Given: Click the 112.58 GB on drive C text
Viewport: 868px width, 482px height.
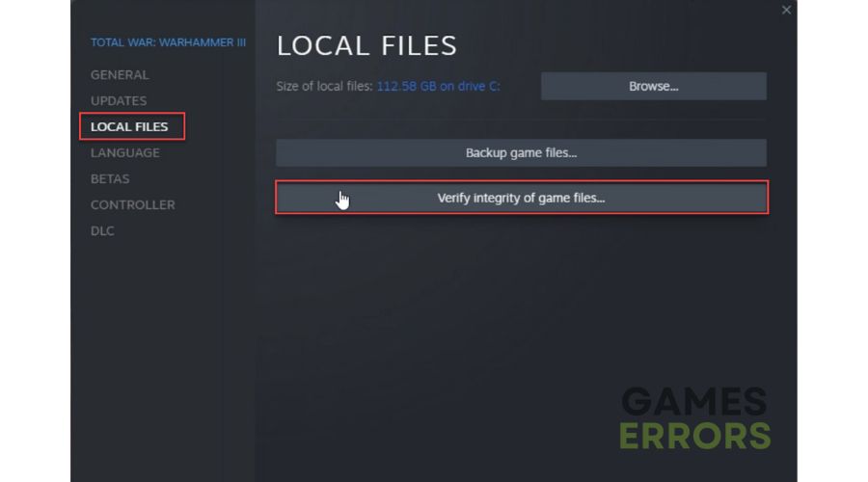Looking at the screenshot, I should (x=439, y=86).
